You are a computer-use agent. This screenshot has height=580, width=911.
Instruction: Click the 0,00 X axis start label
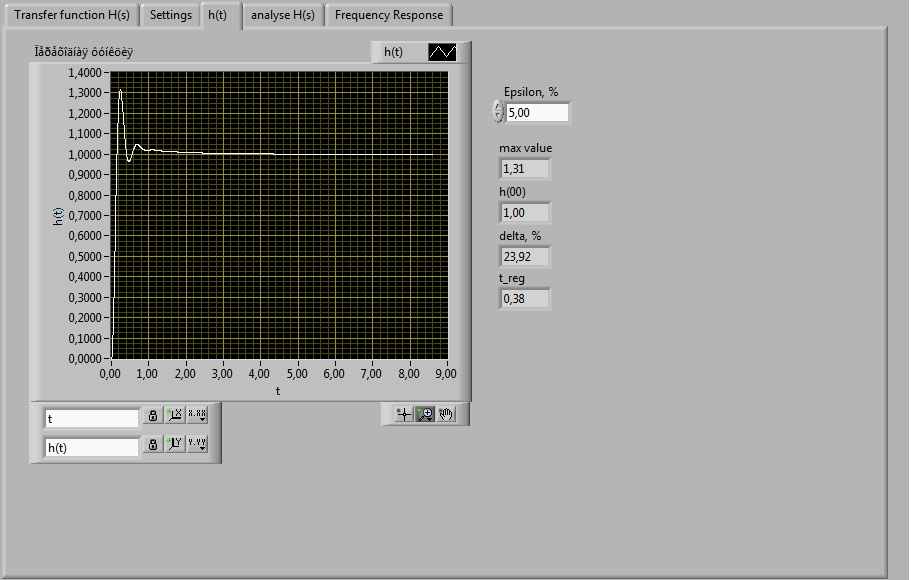click(x=110, y=374)
